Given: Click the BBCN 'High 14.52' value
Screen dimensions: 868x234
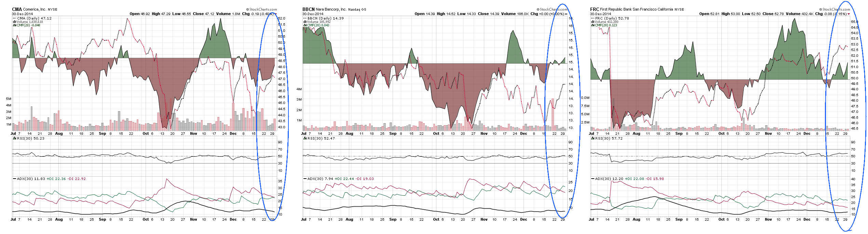Looking at the screenshot, I should pyautogui.click(x=446, y=14).
